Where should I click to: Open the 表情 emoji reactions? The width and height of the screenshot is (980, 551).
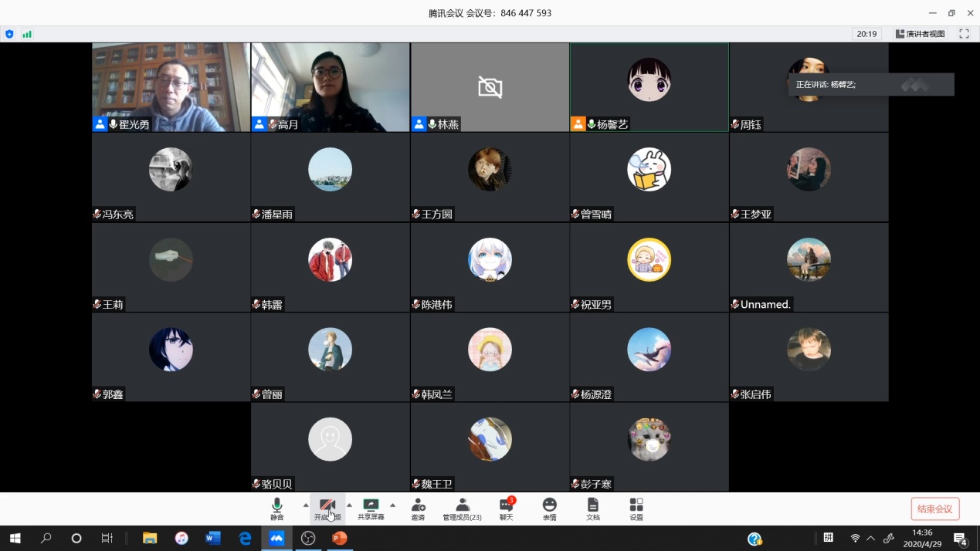[549, 508]
